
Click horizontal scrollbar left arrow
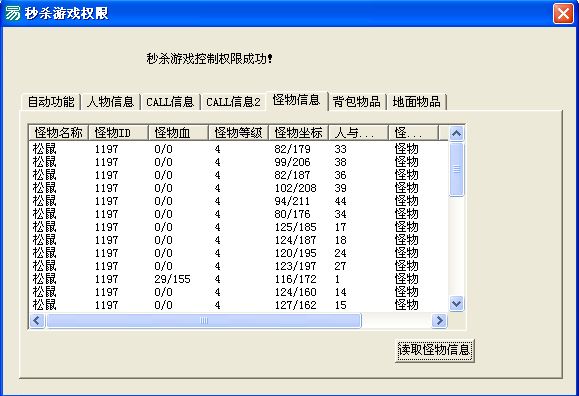coord(37,320)
